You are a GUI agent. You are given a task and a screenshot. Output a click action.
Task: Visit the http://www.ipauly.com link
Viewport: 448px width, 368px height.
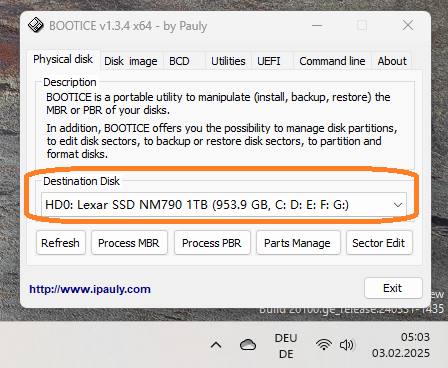(90, 289)
